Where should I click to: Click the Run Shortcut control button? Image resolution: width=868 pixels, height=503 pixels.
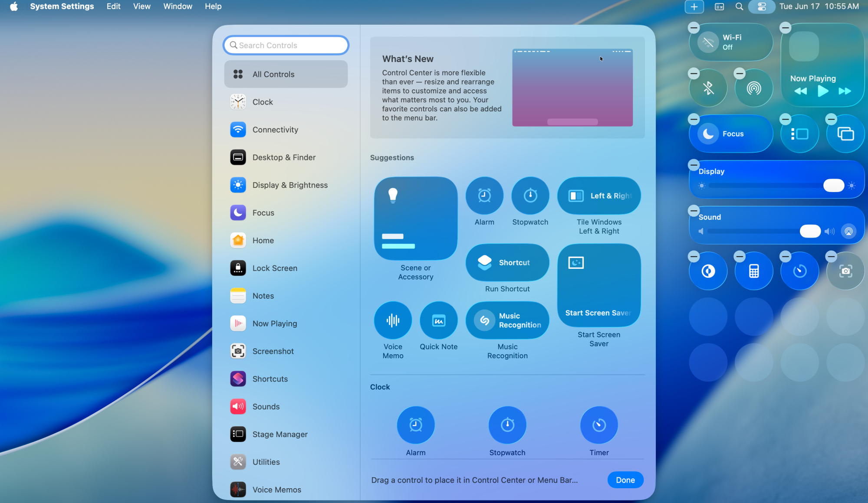[x=507, y=262]
